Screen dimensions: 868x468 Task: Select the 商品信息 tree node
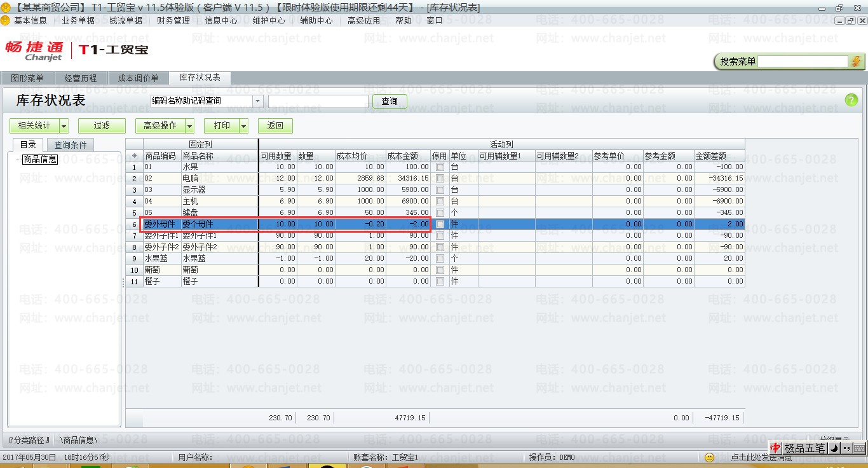tap(40, 159)
